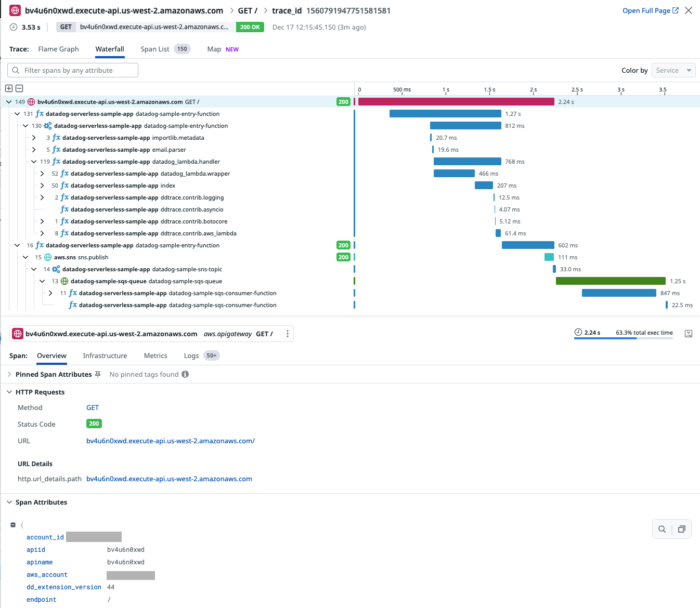Open the three-dot menu beside aws.apigateway GET /
This screenshot has width=700, height=608.
pyautogui.click(x=287, y=334)
